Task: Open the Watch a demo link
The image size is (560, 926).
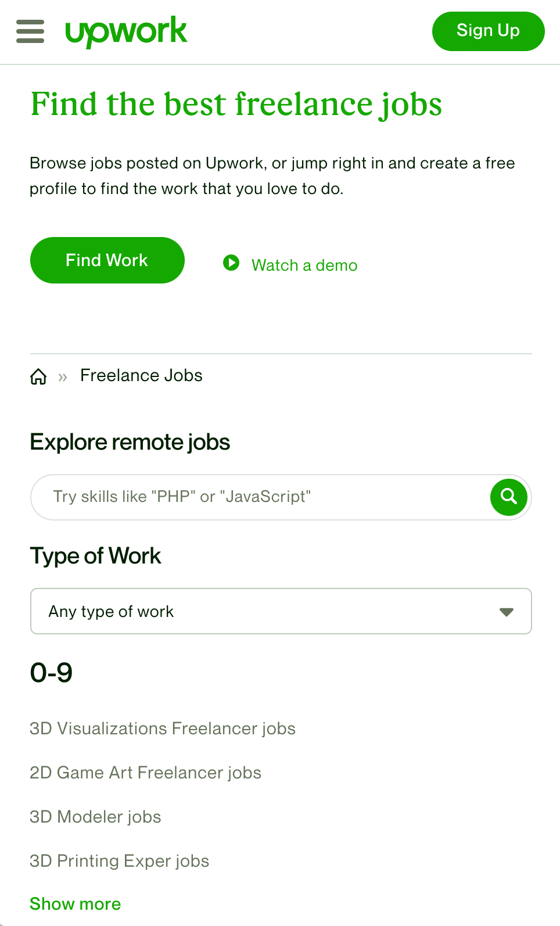Action: tap(304, 265)
